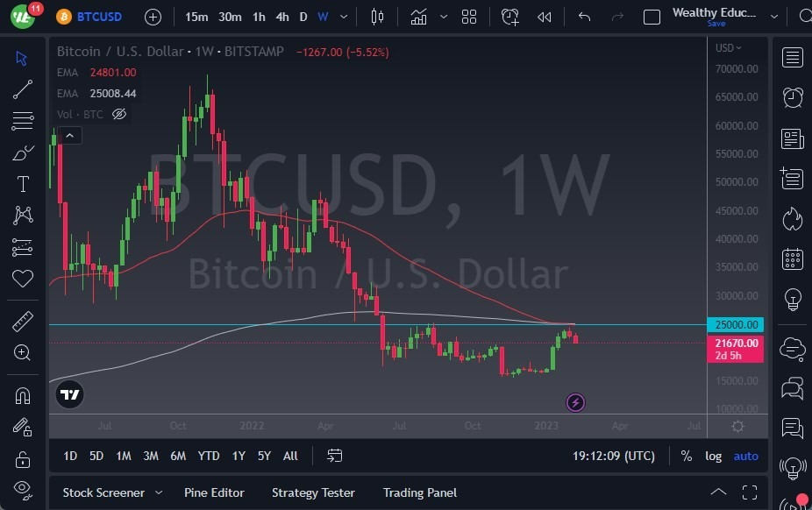Select the Measure ruler tool
Screen dimensions: 812x510
point(22,322)
